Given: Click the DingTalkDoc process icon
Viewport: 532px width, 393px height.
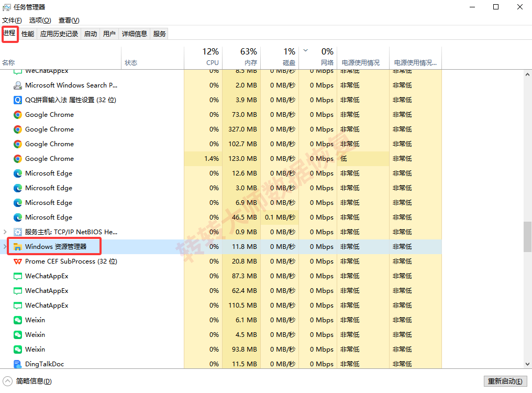Looking at the screenshot, I should (x=18, y=364).
